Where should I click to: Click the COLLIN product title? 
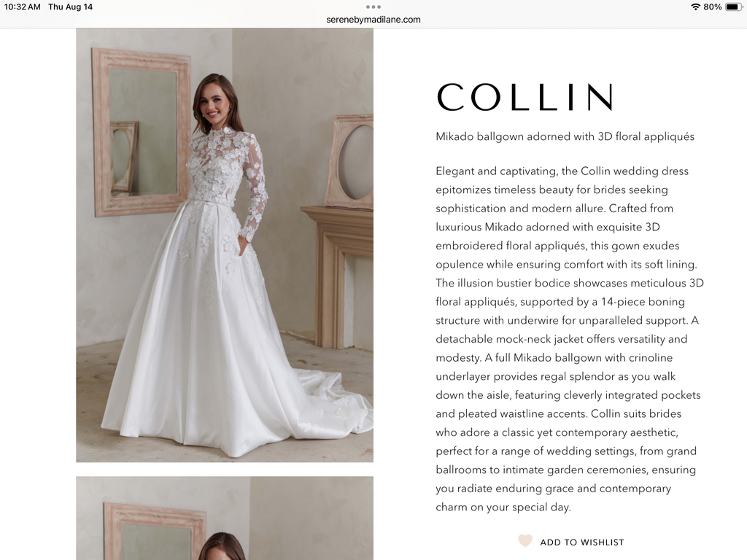pyautogui.click(x=525, y=97)
